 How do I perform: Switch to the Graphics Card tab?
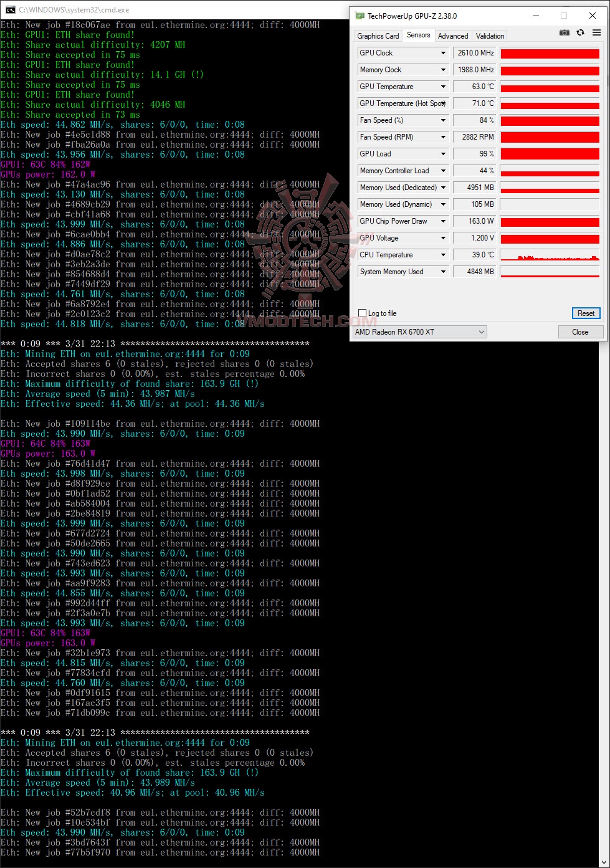click(378, 36)
